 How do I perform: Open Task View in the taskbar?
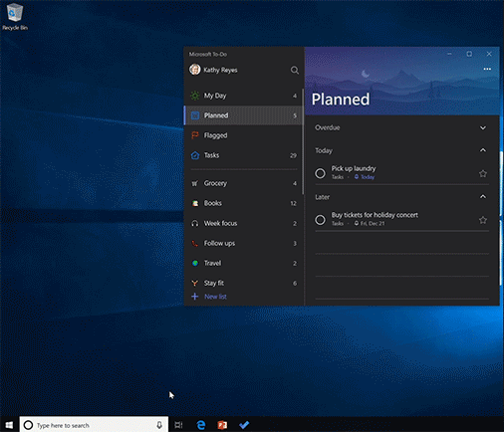(178, 425)
